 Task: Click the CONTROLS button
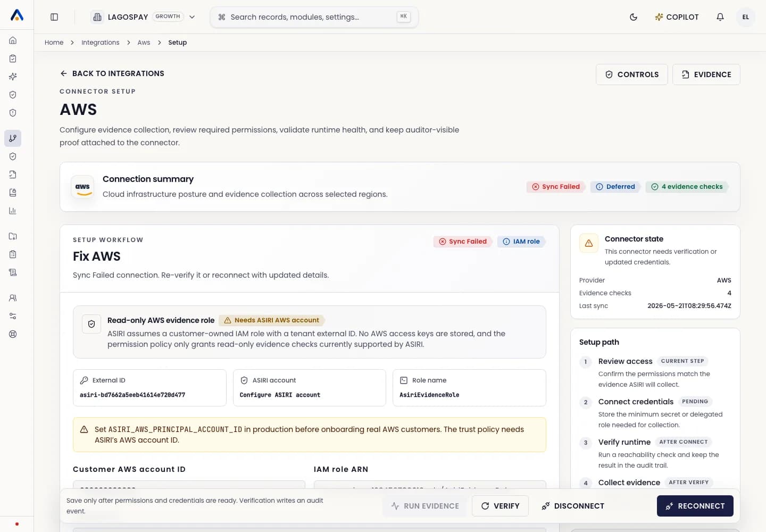(x=631, y=74)
